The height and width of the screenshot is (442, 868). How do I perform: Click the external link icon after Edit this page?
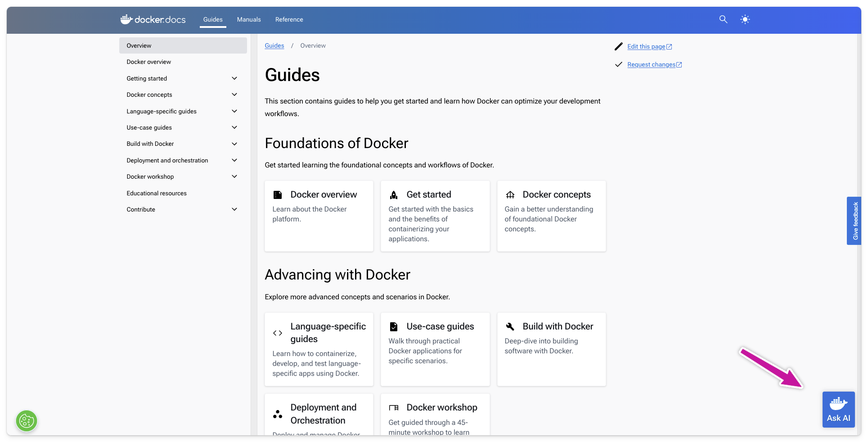point(669,47)
